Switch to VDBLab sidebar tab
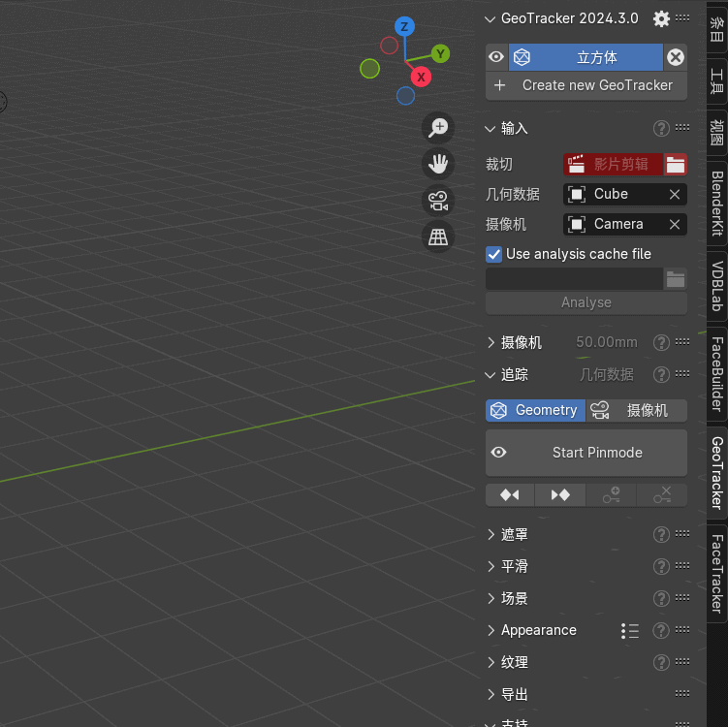728x727 pixels. coord(717,286)
